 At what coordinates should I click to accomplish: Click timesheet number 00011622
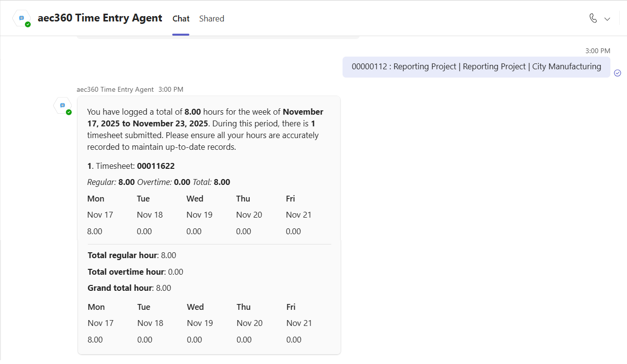tap(156, 166)
